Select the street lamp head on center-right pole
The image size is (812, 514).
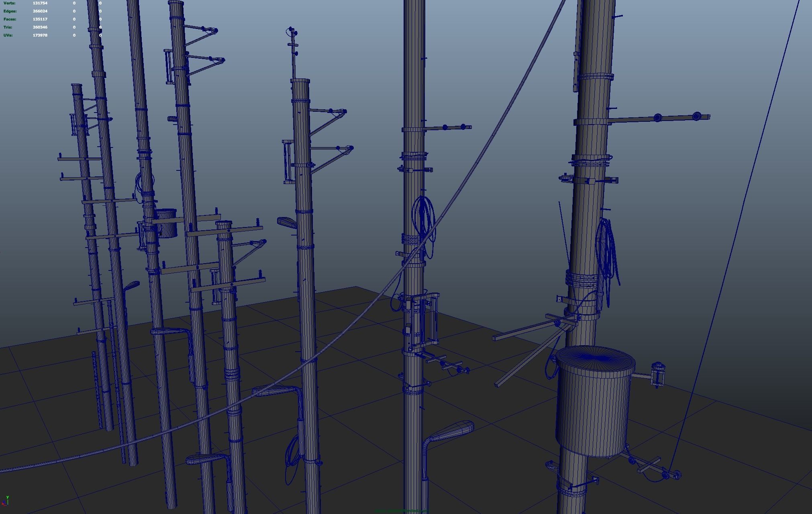[453, 431]
